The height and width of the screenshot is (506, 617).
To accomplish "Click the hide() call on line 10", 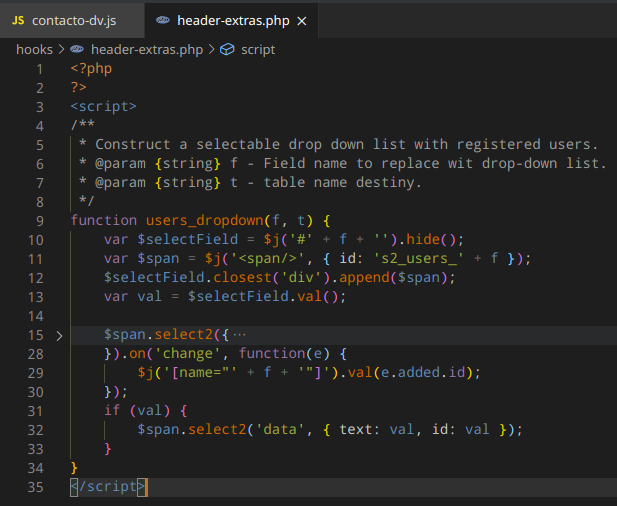I will pos(430,239).
